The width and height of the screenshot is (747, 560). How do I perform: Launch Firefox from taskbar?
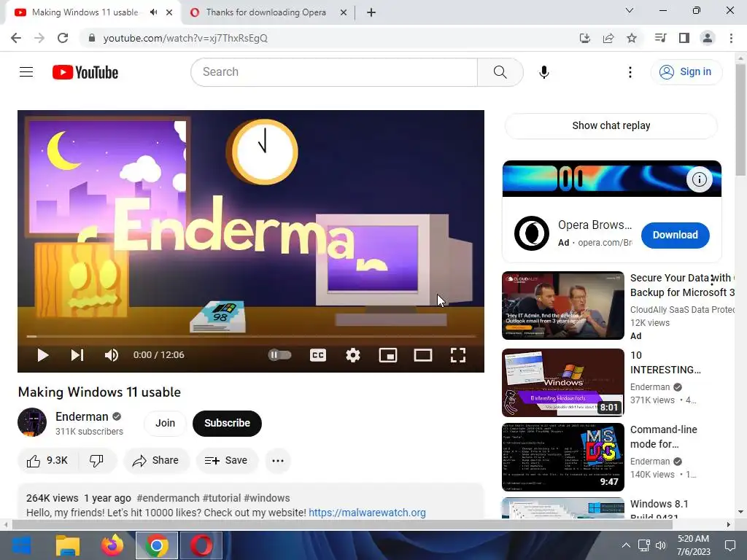click(112, 545)
